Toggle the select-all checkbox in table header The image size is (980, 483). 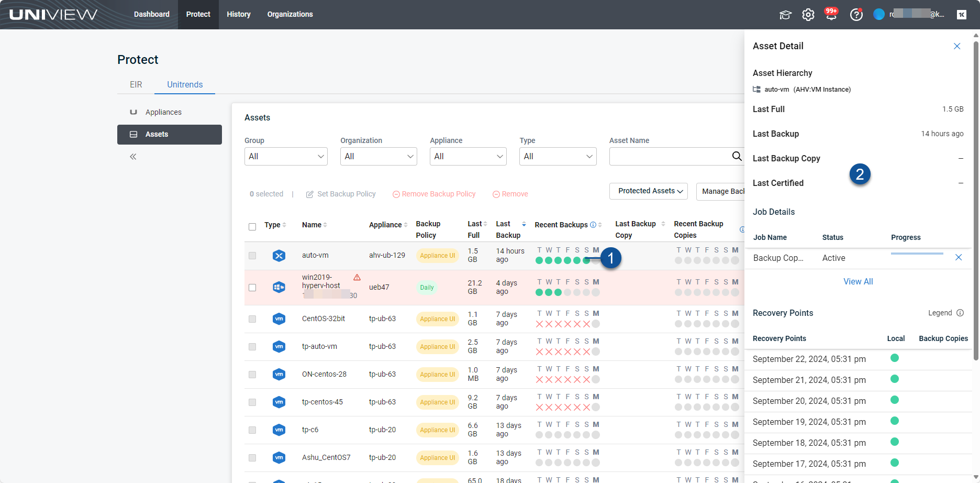pos(252,227)
